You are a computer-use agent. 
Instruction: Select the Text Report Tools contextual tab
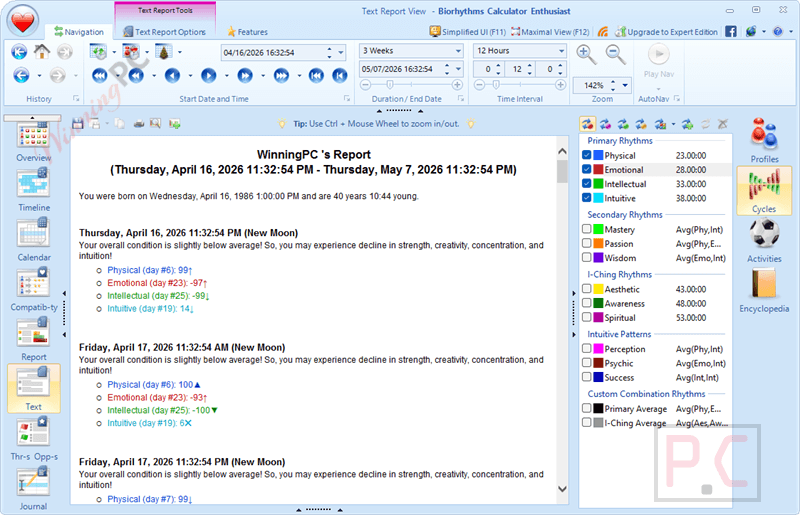click(165, 10)
